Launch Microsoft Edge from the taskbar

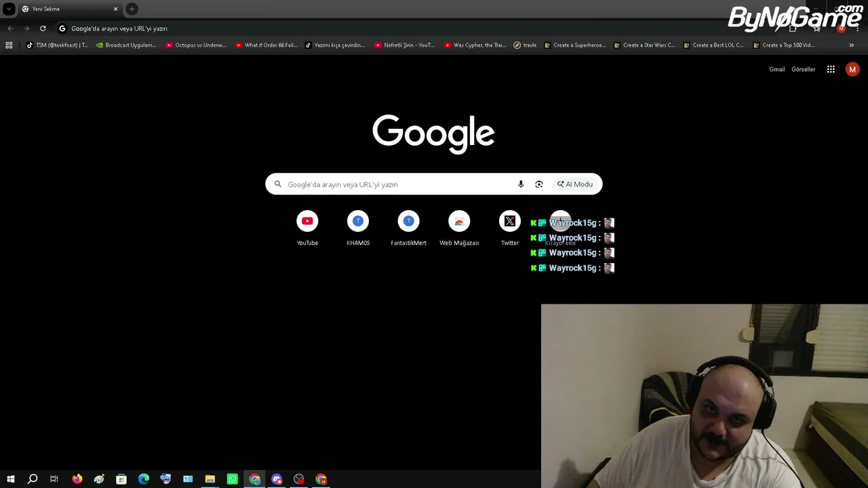point(144,479)
